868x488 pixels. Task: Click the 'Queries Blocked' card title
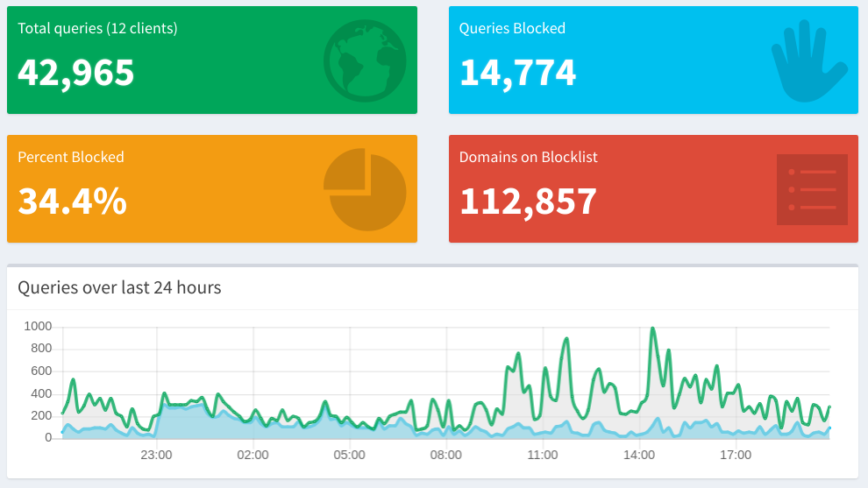[512, 28]
